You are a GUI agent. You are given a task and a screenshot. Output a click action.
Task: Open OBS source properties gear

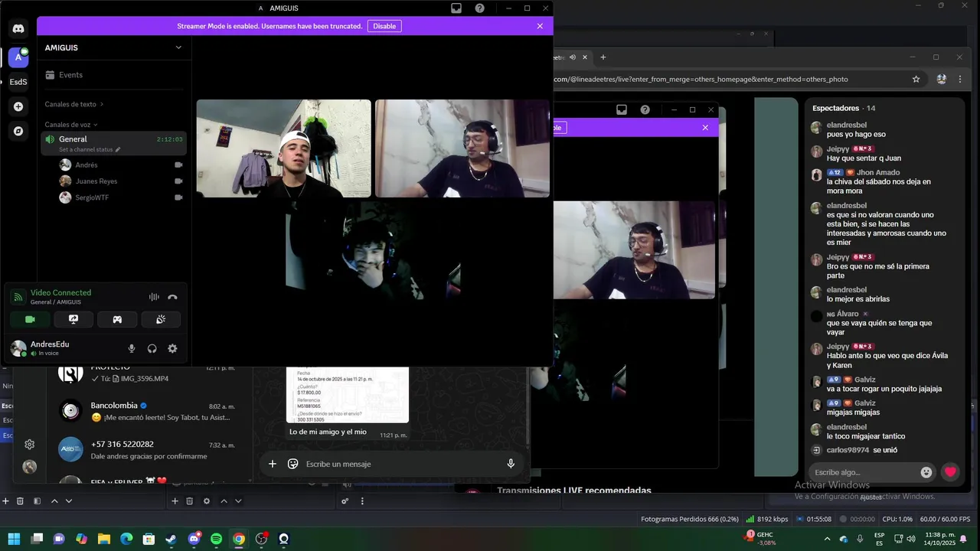206,501
